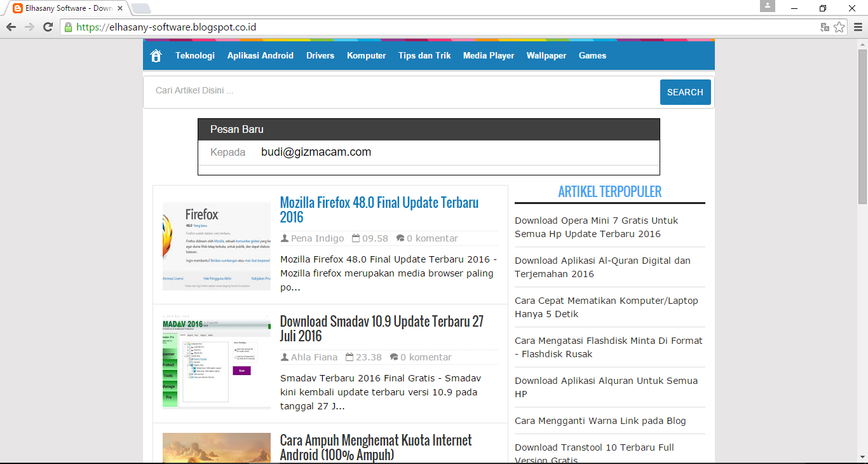This screenshot has height=464, width=868.
Task: Click the Firefox post thumbnail image
Action: tap(217, 247)
